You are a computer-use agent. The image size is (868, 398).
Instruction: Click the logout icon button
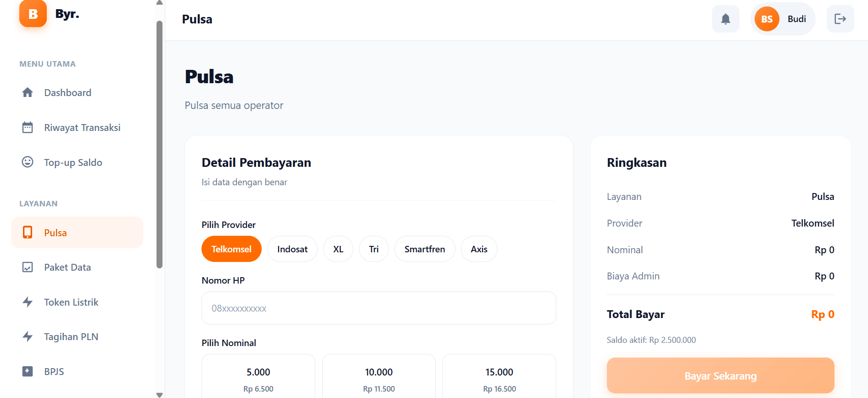840,19
